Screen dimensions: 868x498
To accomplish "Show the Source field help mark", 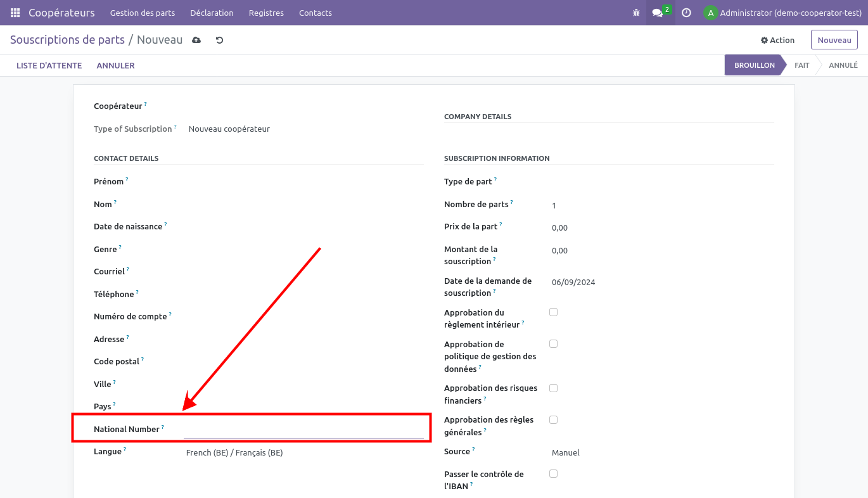I will pyautogui.click(x=473, y=449).
